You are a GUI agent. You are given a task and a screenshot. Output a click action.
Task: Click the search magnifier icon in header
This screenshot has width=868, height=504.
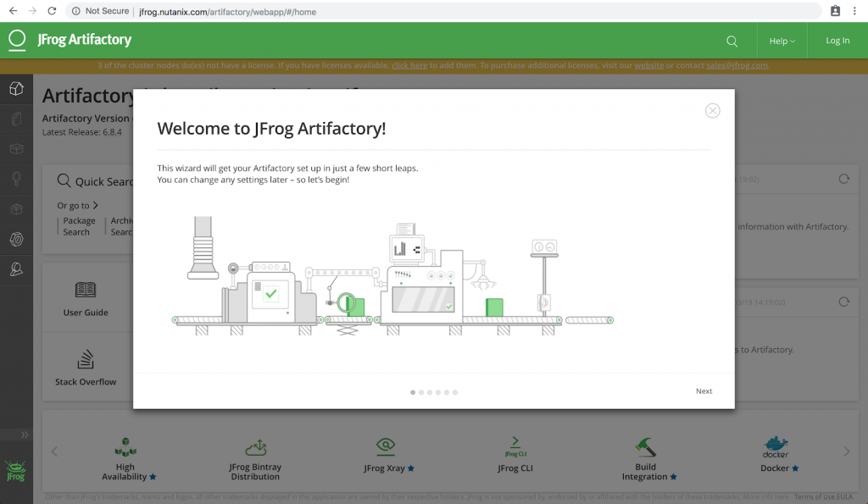(x=732, y=41)
